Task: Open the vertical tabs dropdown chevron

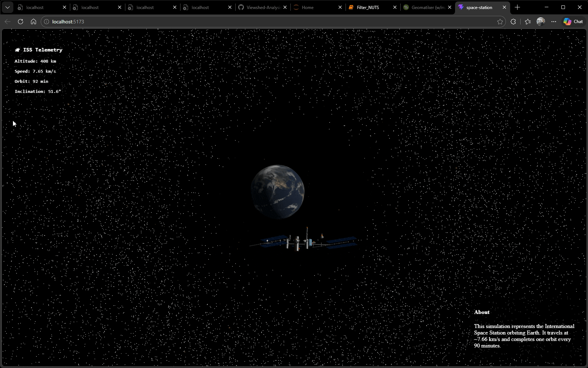Action: [7, 7]
